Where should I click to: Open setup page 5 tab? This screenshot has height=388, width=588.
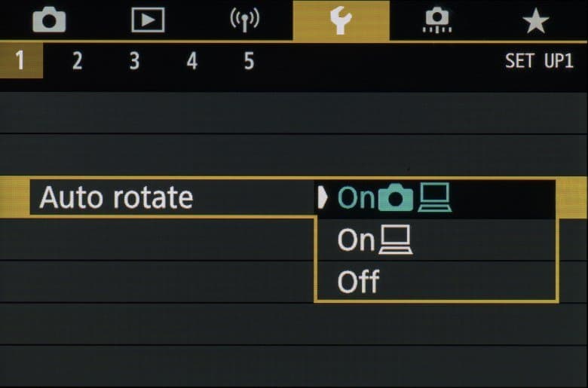pos(249,61)
